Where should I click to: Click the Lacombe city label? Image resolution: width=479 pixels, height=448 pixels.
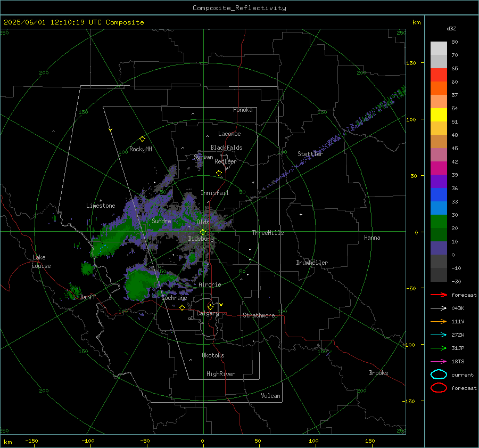click(x=229, y=134)
